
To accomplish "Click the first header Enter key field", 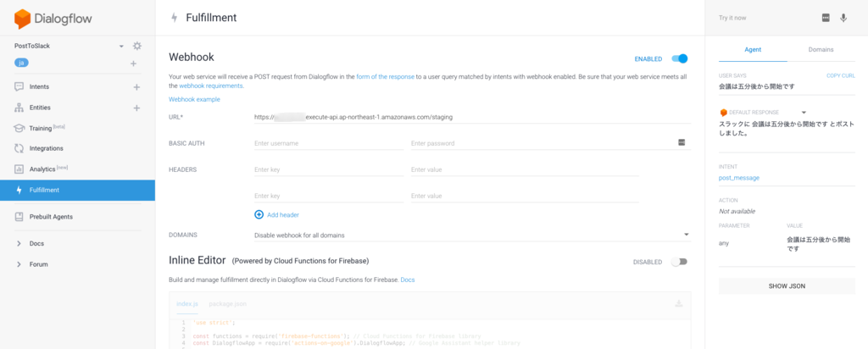I will click(329, 169).
